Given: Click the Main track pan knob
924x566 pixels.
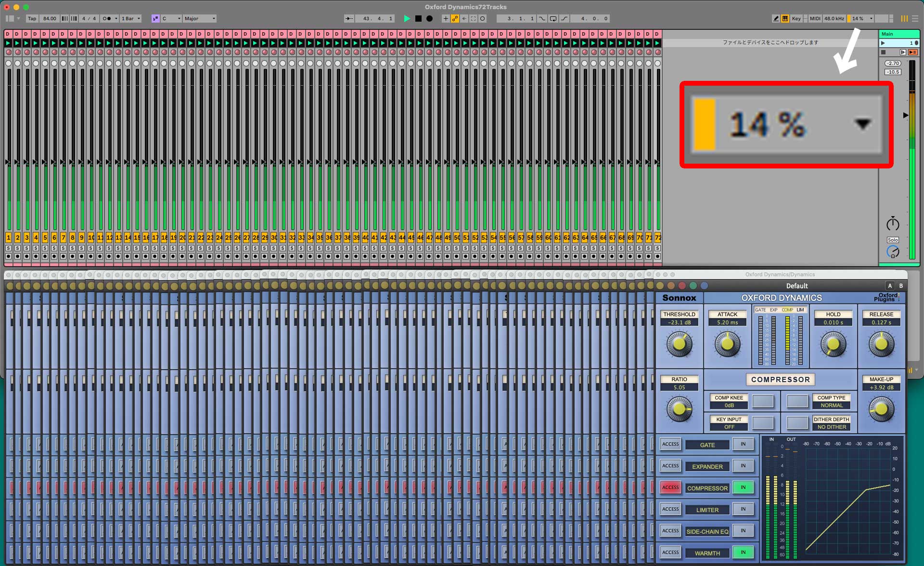Looking at the screenshot, I should tap(893, 224).
